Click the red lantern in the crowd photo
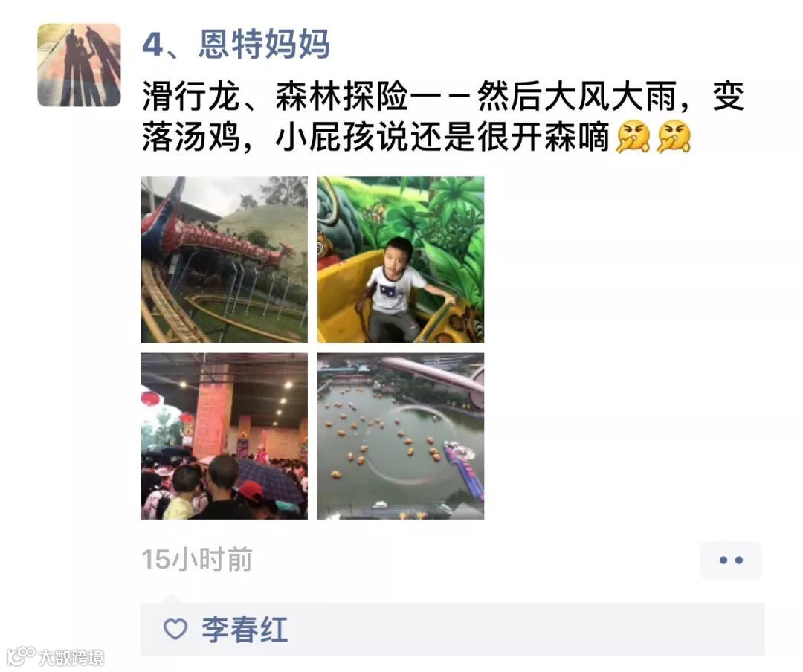This screenshot has width=803, height=672. pyautogui.click(x=150, y=398)
